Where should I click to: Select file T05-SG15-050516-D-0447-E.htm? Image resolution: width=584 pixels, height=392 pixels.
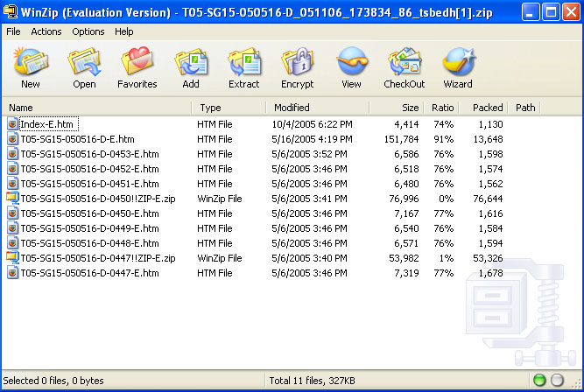click(x=90, y=273)
